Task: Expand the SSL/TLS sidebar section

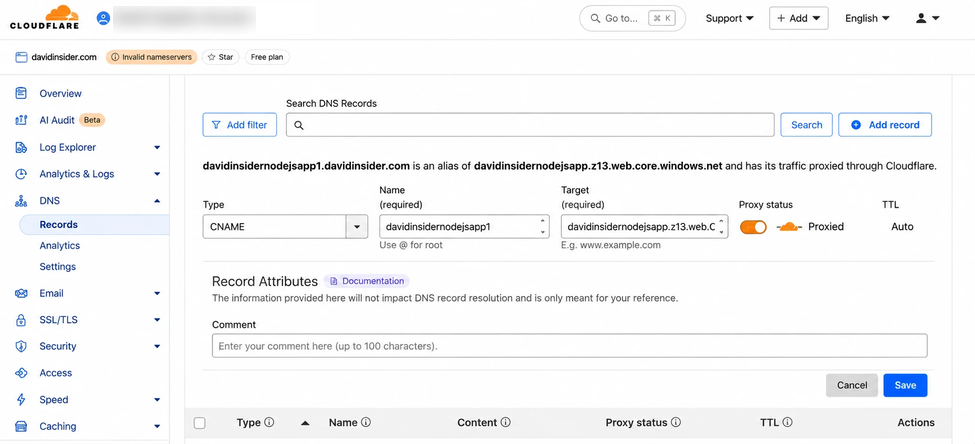Action: click(157, 320)
